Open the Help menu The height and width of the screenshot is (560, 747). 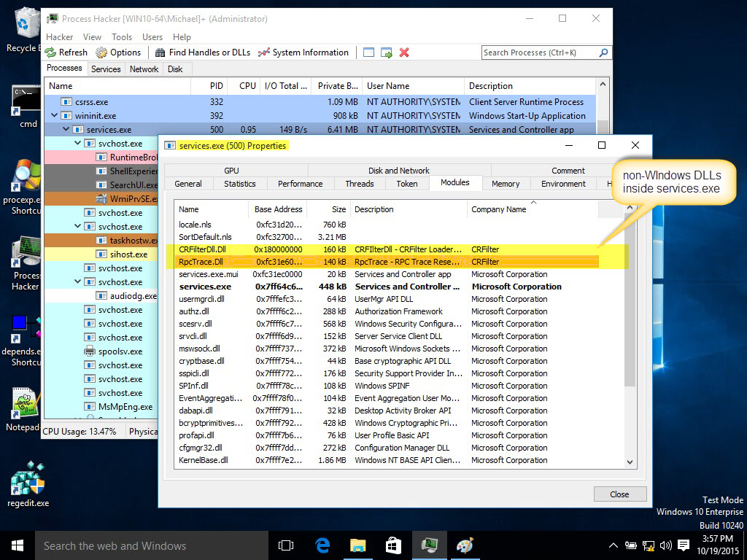click(182, 36)
